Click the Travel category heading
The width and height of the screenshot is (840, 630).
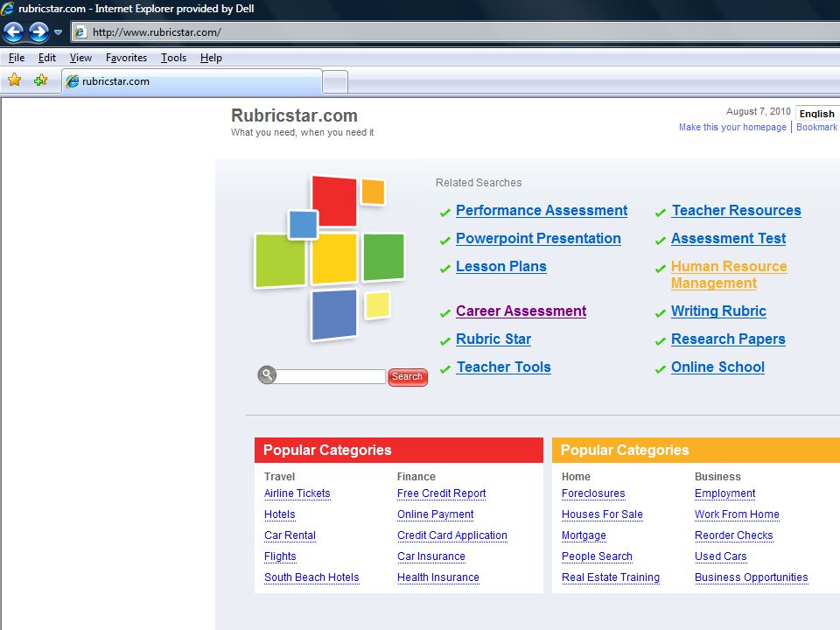[x=280, y=476]
